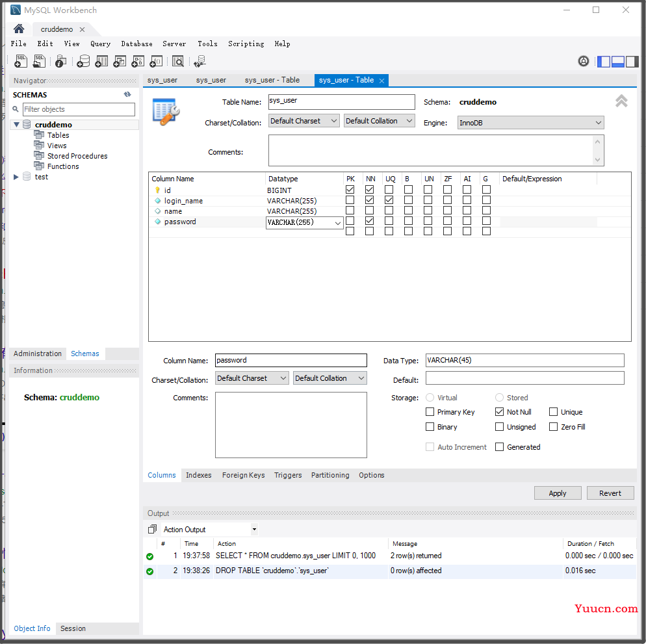
Task: Open the Engine InnoDB dropdown
Action: point(530,122)
